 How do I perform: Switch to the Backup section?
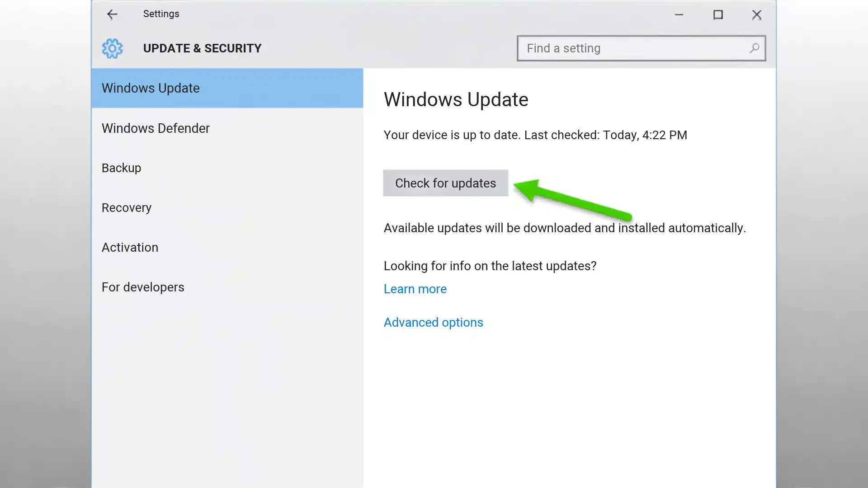tap(227, 168)
